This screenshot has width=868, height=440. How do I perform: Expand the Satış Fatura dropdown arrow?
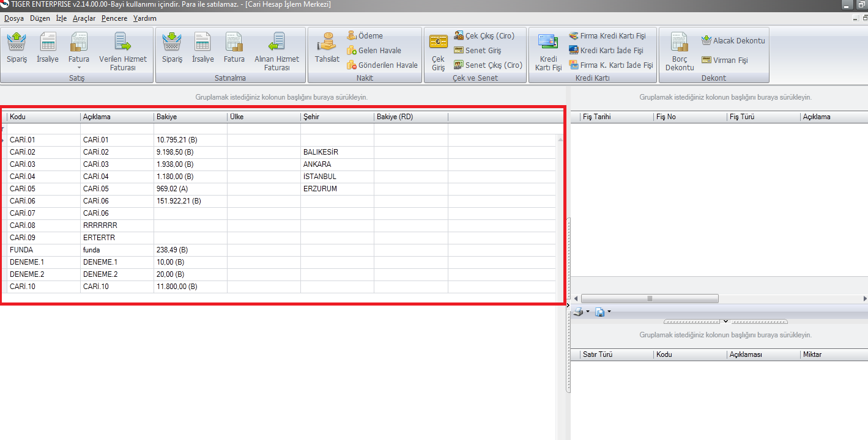tap(79, 67)
